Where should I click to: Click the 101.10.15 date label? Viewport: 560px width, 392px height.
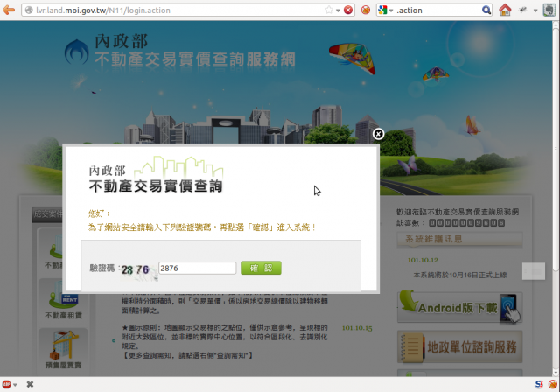pos(357,328)
